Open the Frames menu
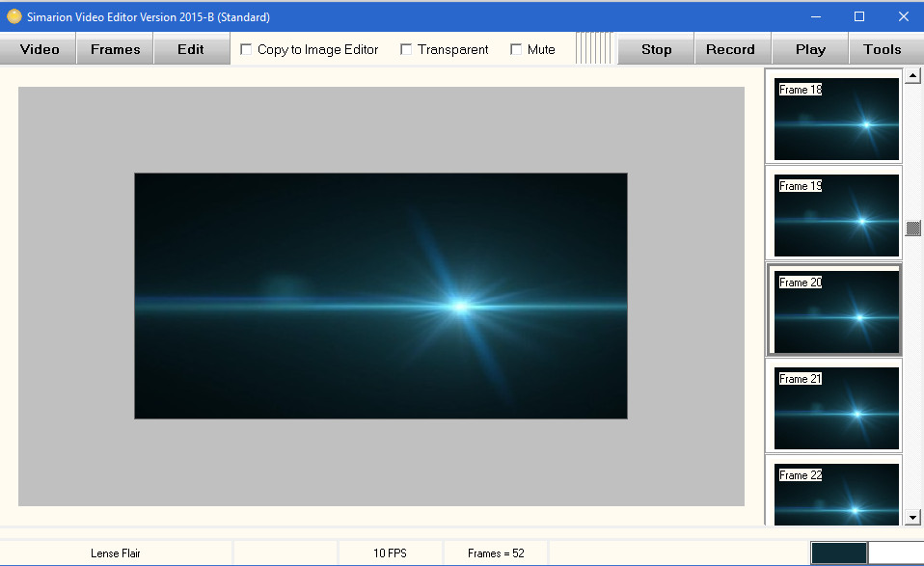The height and width of the screenshot is (566, 924). pos(114,48)
